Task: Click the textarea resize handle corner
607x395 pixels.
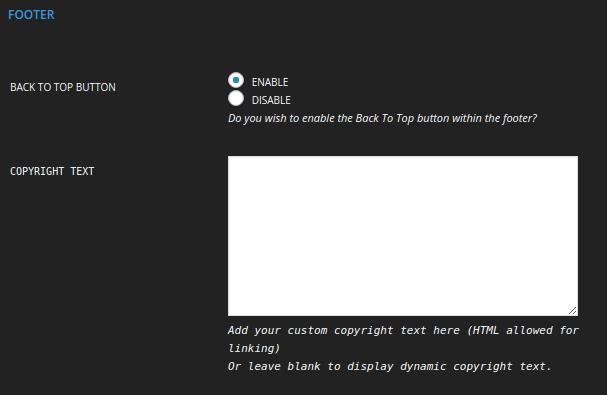Action: pyautogui.click(x=573, y=311)
